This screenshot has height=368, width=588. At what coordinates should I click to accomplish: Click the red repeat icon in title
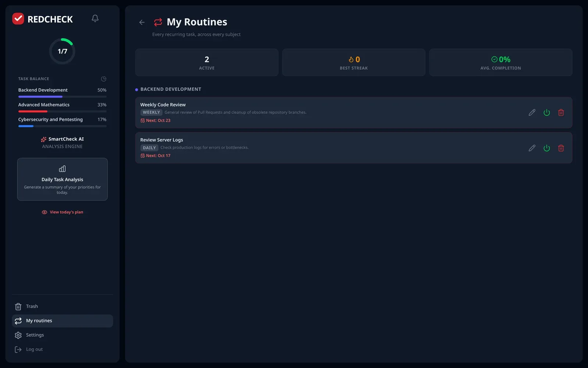[x=158, y=22]
